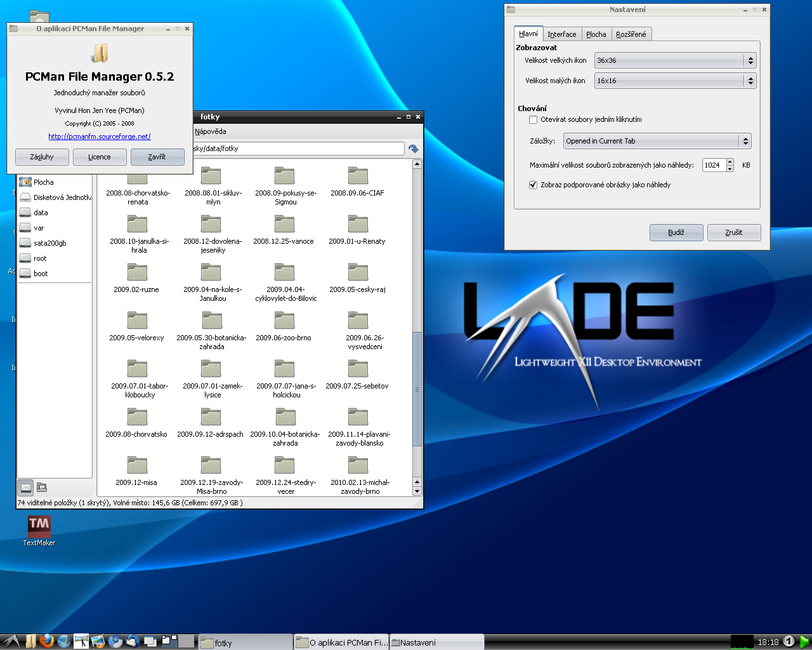Open the image viewer launcher in panel

tap(98, 642)
